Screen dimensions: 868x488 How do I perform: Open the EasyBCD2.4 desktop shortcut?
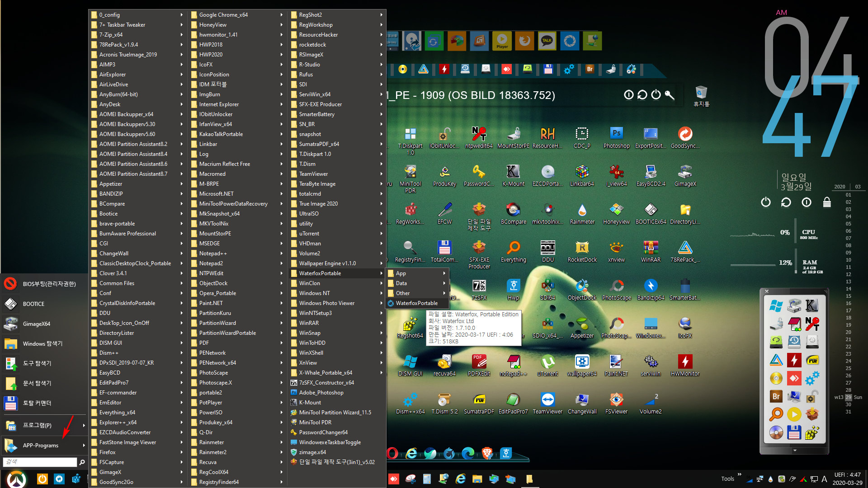tap(651, 176)
